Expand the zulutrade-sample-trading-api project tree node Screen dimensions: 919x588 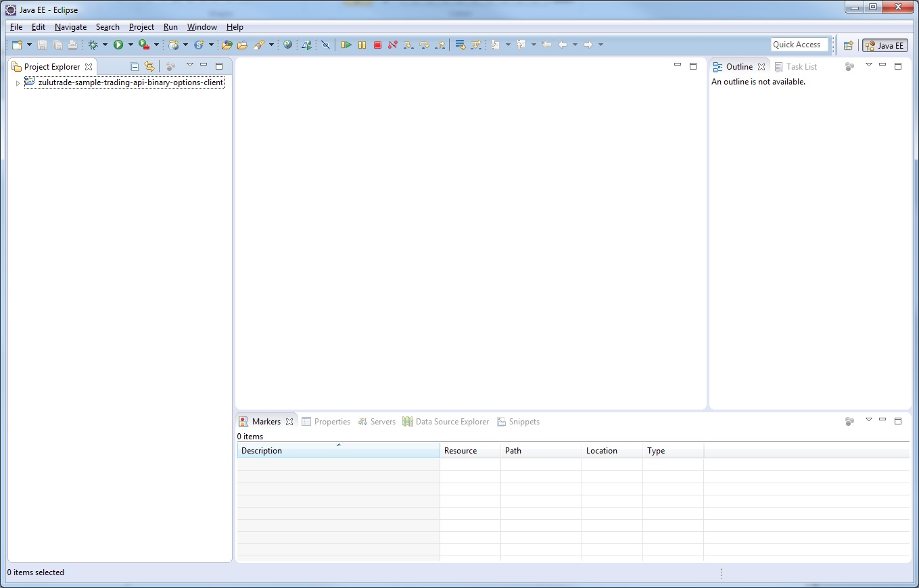[18, 83]
